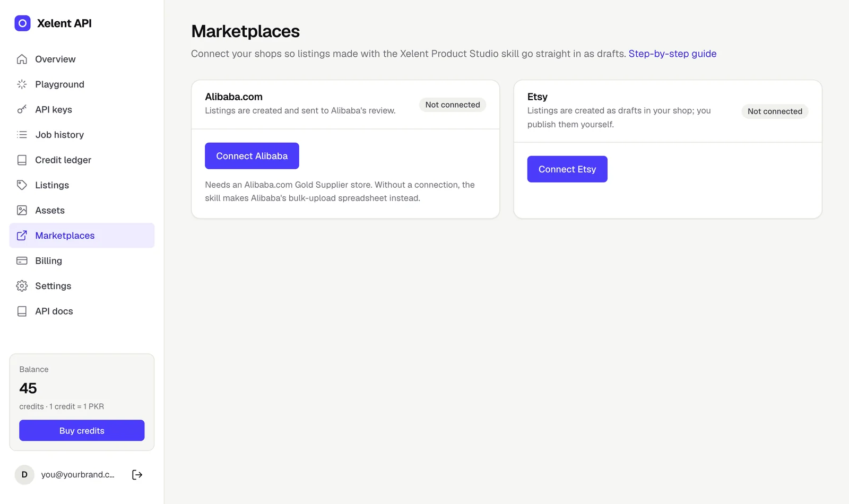
Task: Click the Connect Etsy button
Action: [567, 169]
